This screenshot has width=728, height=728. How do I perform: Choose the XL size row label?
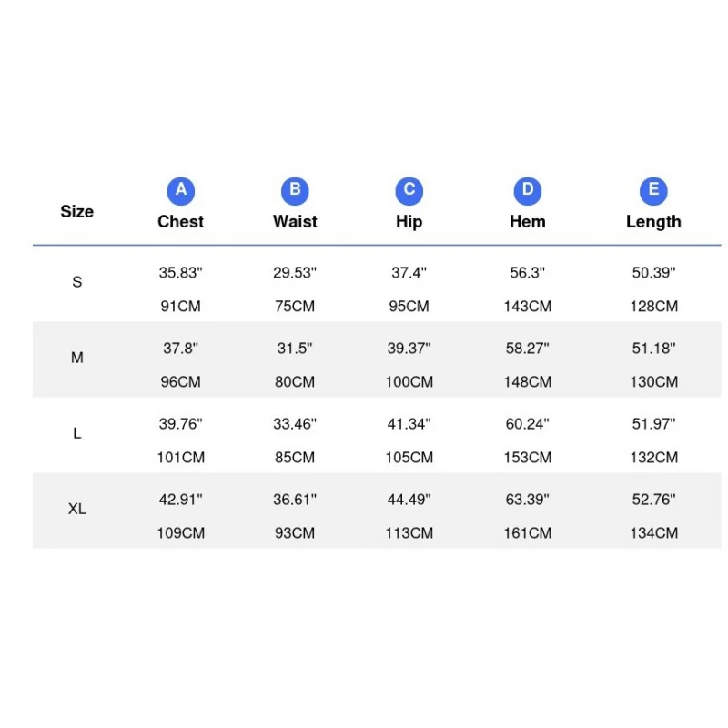click(77, 509)
